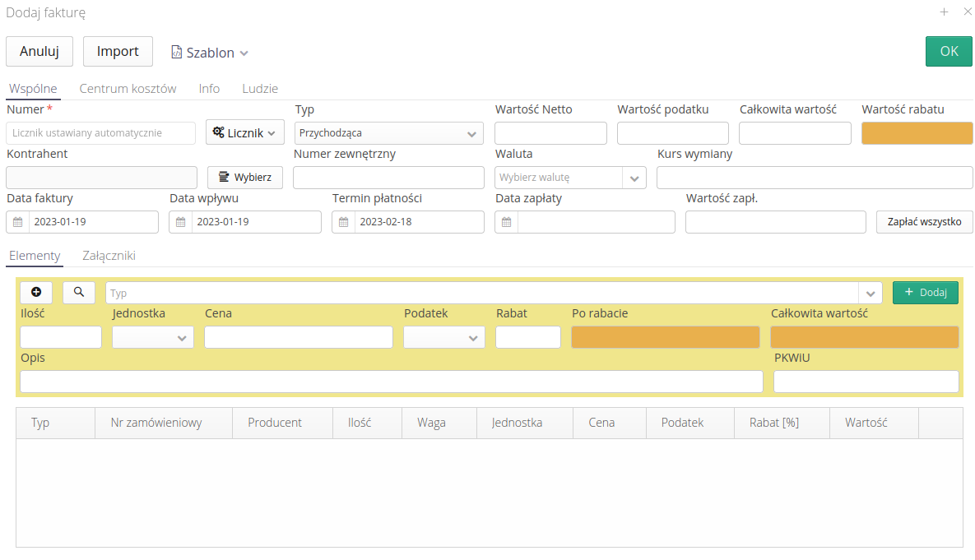
Task: Open the Licznik counter dropdown
Action: [x=244, y=132]
